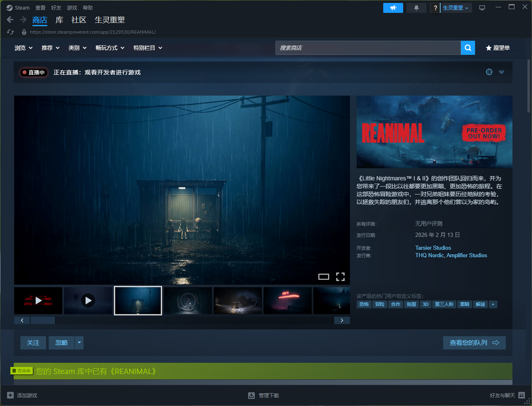The width and height of the screenshot is (532, 406).
Task: Reload the store page
Action: pyautogui.click(x=10, y=32)
